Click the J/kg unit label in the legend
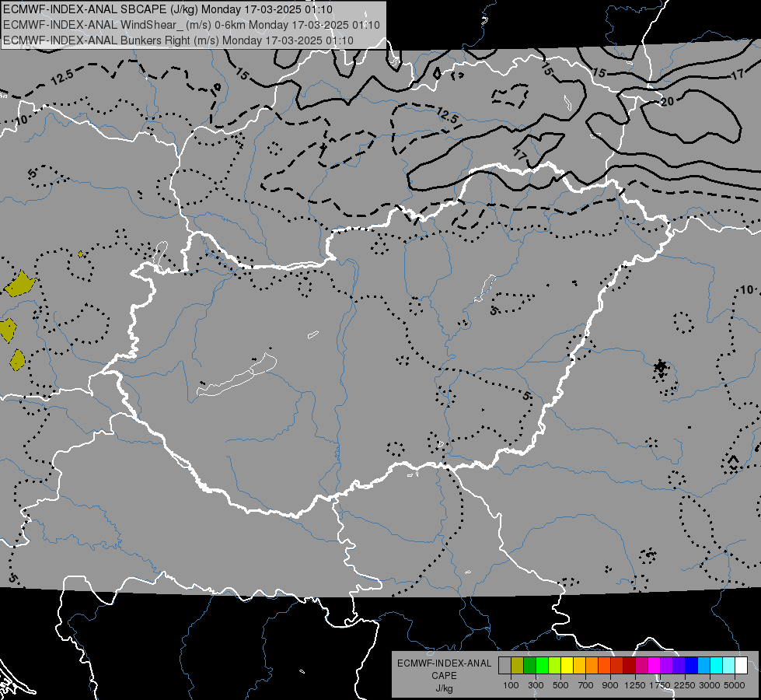The image size is (761, 700). coord(444,688)
